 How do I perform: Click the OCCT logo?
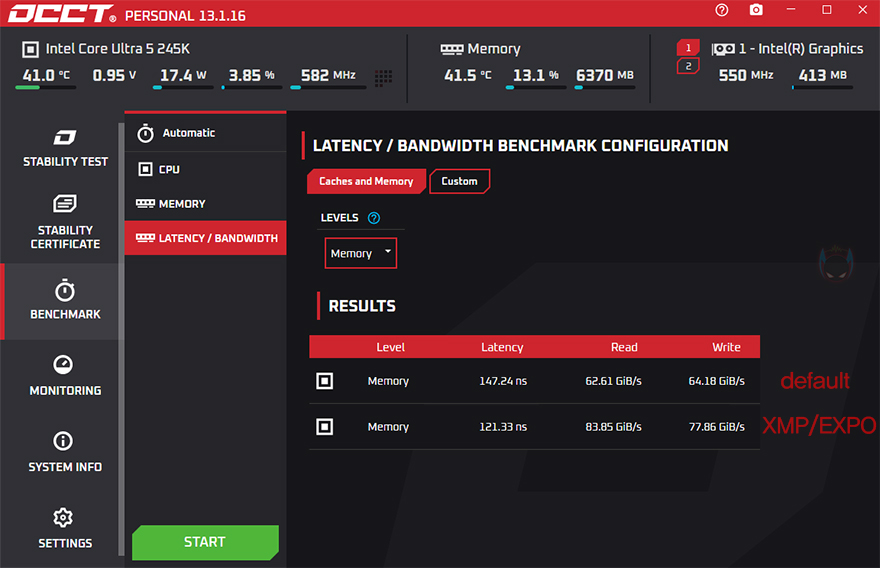pos(62,13)
